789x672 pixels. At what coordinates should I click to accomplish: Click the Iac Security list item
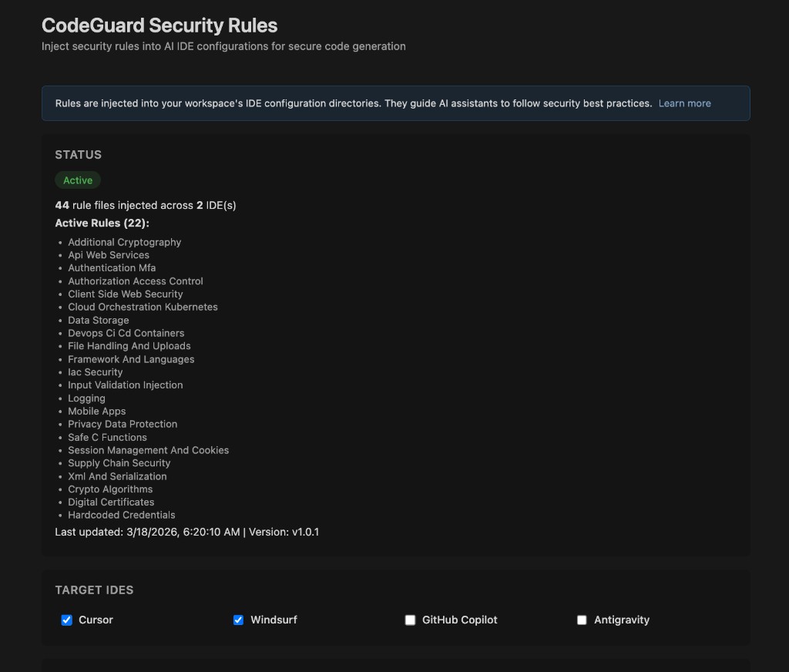95,372
